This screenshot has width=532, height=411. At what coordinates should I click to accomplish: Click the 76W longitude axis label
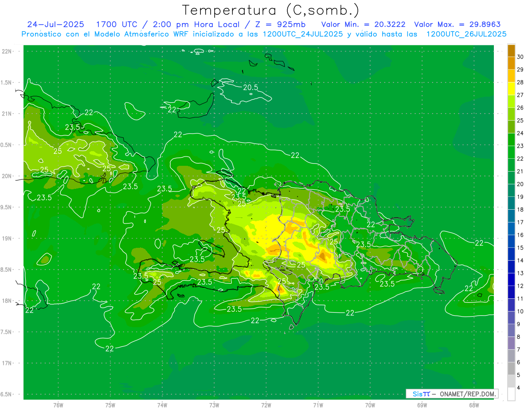click(x=58, y=405)
